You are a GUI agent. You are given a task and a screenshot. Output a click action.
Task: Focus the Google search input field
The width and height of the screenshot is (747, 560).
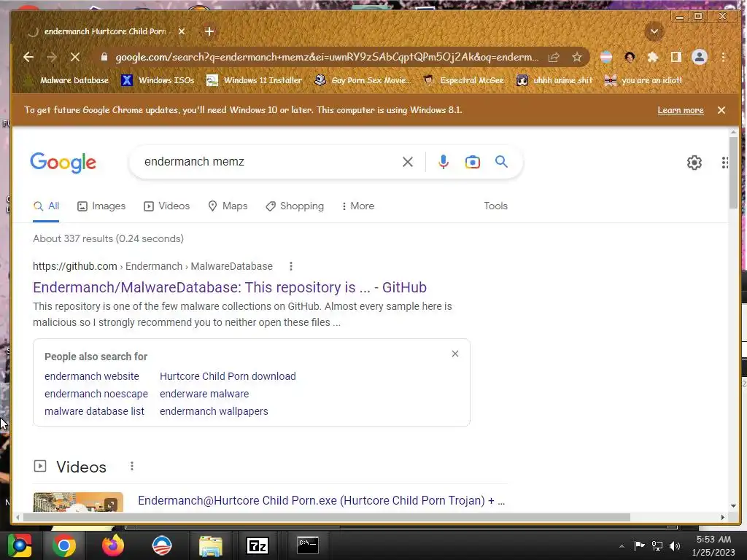269,162
